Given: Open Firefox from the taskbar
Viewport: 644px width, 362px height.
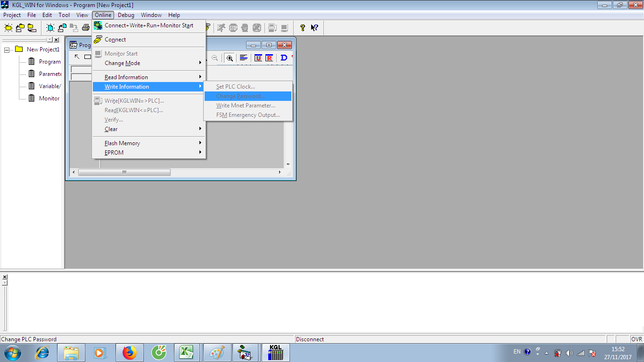Looking at the screenshot, I should coord(129,353).
